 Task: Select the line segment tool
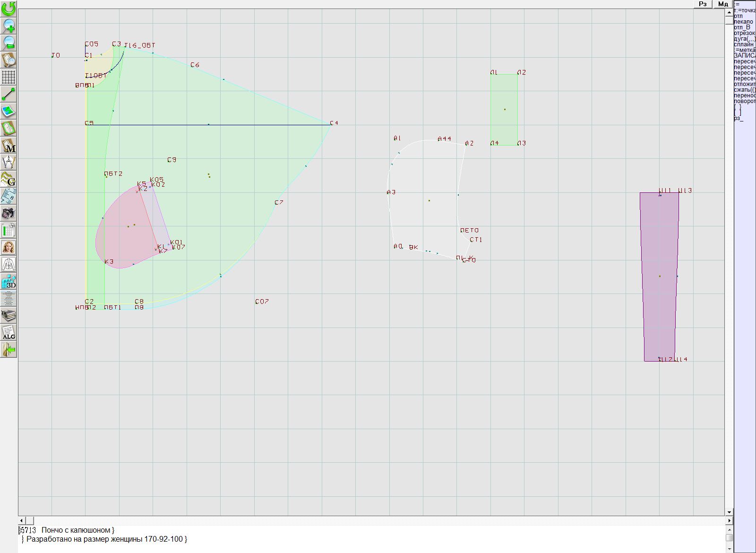tap(9, 94)
